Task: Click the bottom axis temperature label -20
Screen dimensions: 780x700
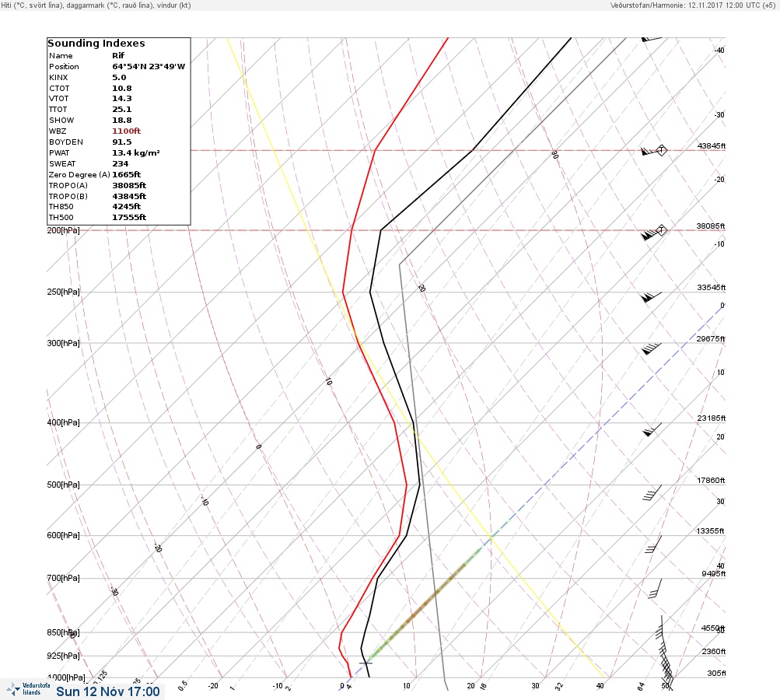Action: (213, 686)
